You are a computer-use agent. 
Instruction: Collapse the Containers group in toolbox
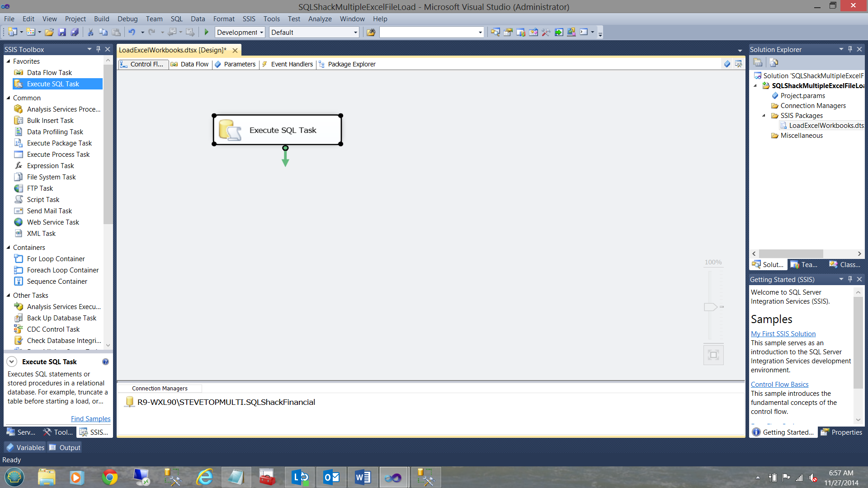coord(8,248)
